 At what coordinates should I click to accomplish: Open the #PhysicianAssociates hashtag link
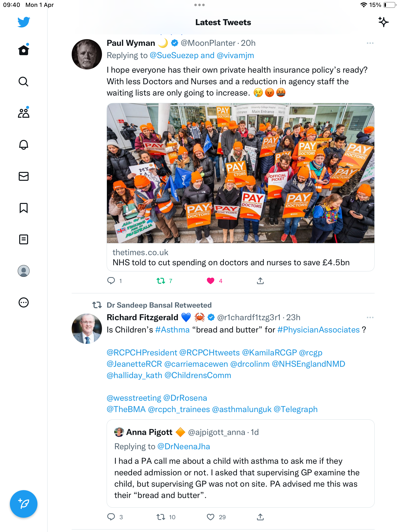318,330
